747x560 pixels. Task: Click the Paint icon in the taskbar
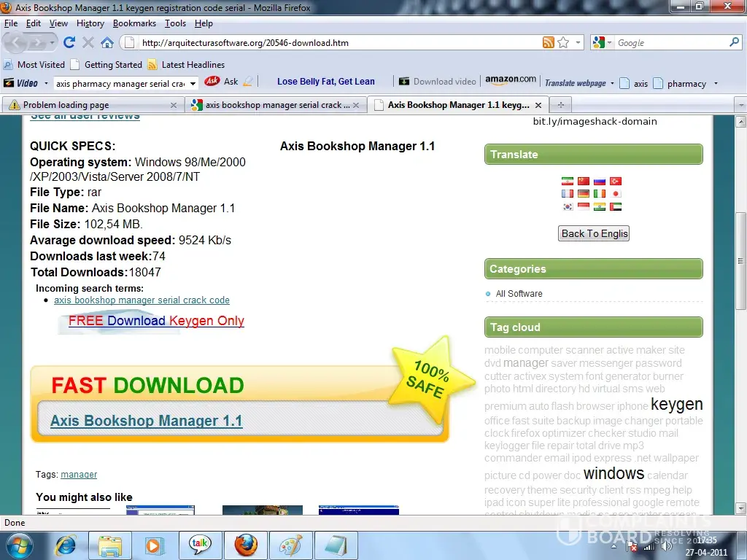click(290, 544)
